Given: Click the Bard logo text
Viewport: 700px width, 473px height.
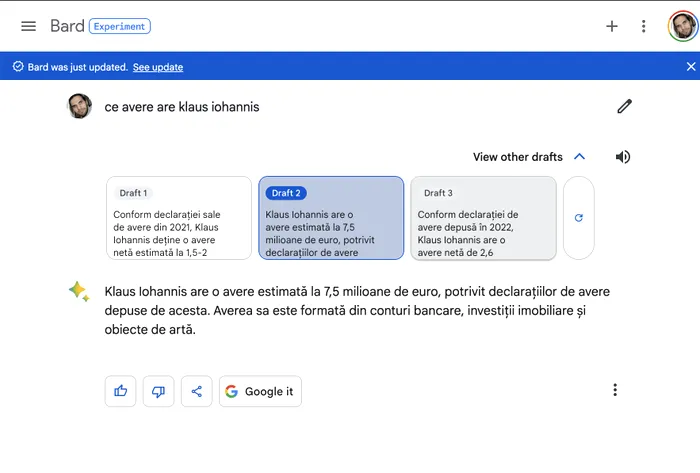Looking at the screenshot, I should 67,26.
